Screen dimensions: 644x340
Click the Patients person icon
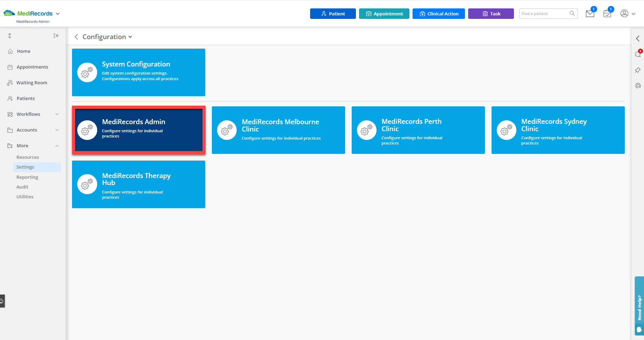point(10,98)
